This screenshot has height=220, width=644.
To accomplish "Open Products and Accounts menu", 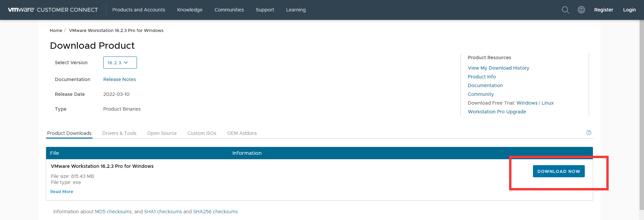I will coord(139,10).
